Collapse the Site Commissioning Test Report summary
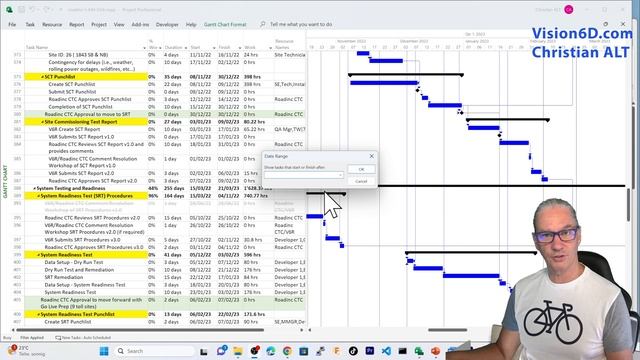 42,122
